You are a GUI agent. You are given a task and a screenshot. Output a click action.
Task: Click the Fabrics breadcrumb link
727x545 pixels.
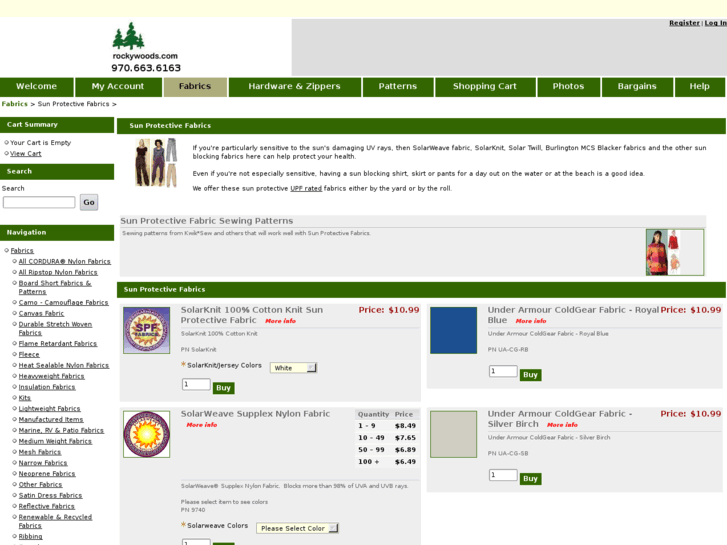(x=14, y=104)
